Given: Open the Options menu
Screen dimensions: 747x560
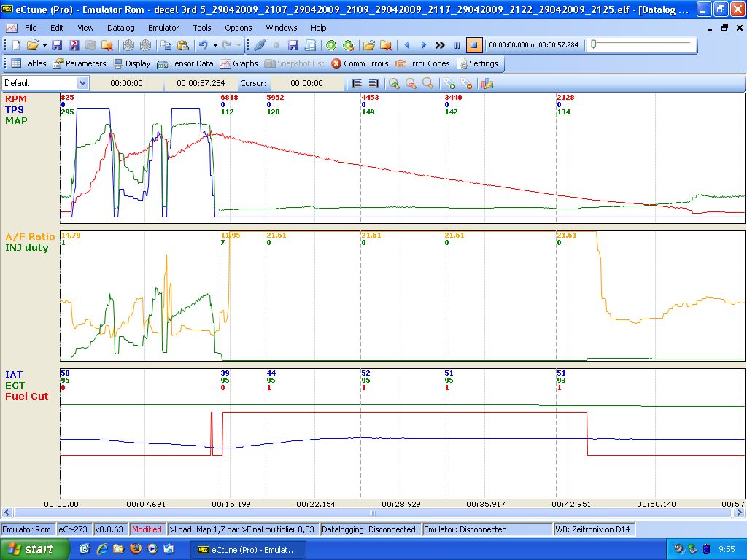Looking at the screenshot, I should pyautogui.click(x=239, y=28).
